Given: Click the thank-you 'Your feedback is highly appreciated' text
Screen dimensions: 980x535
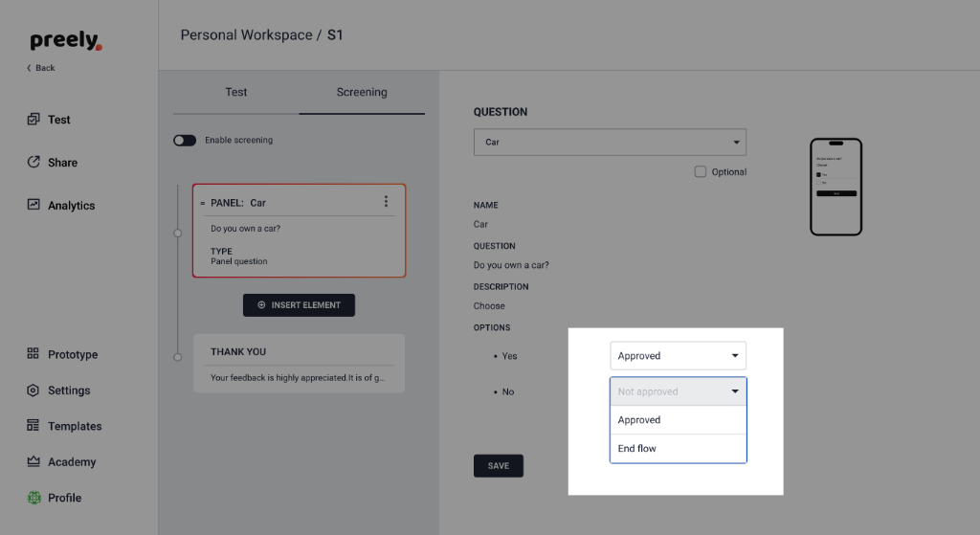Looking at the screenshot, I should pyautogui.click(x=298, y=377).
